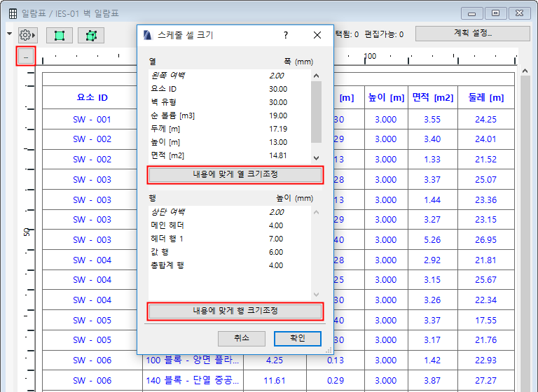Click height value 7.00 for 헤더 행 1
Viewport: 538px width, 392px height.
(276, 239)
